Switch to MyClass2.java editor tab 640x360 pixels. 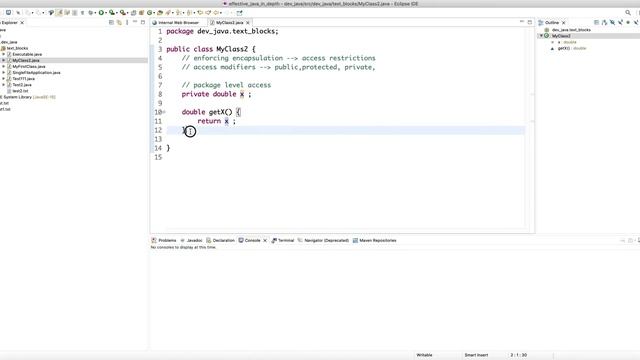click(229, 23)
